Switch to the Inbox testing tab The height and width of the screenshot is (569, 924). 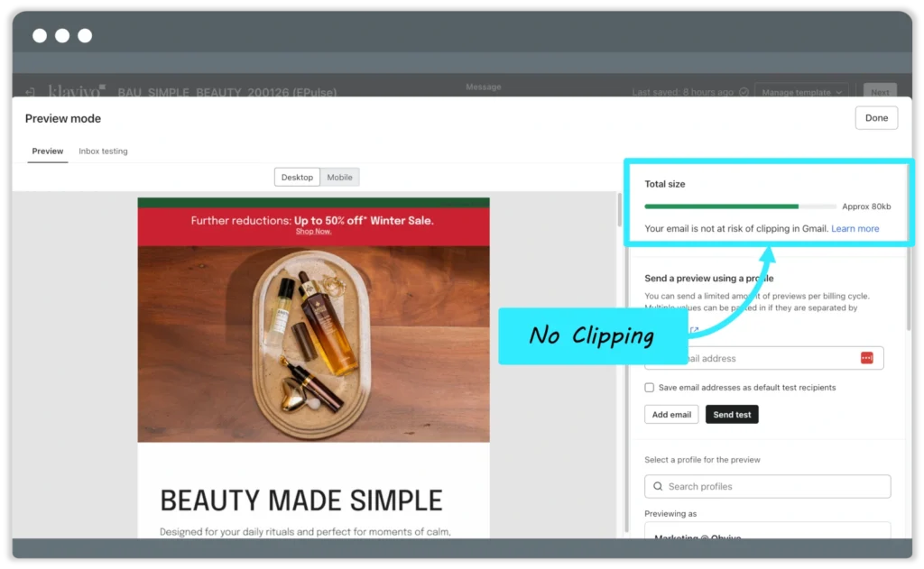tap(103, 151)
